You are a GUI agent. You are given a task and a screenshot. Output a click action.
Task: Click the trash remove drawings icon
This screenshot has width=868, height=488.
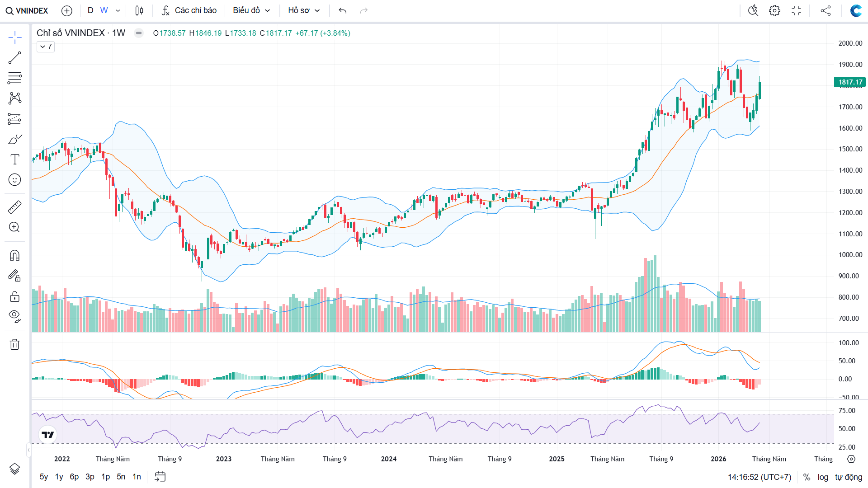tap(14, 344)
